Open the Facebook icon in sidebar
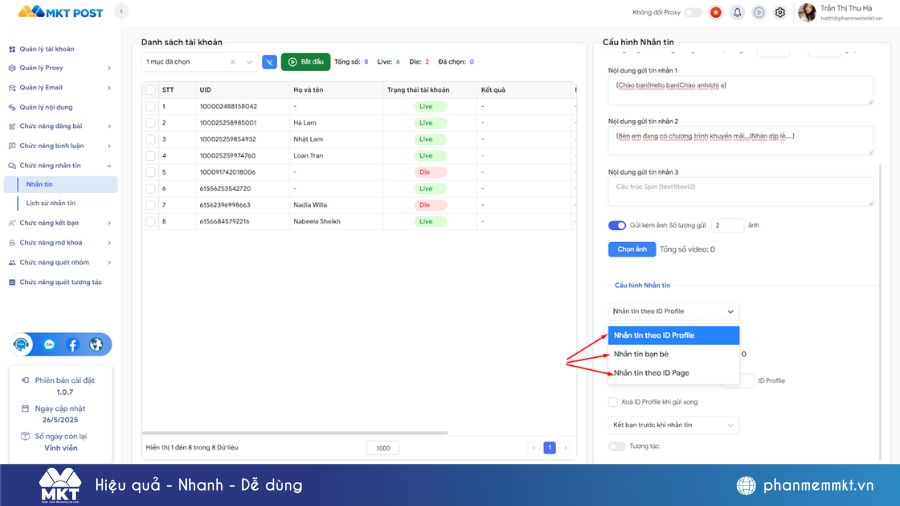 (x=72, y=345)
